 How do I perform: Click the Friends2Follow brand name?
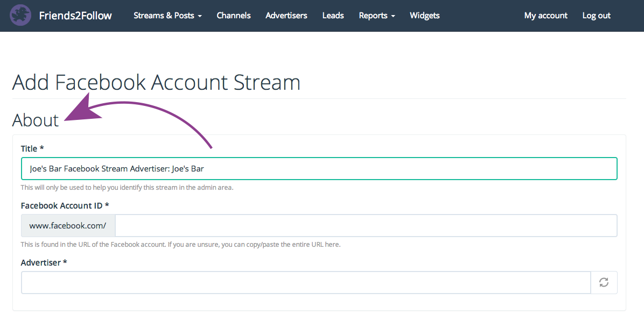(75, 16)
